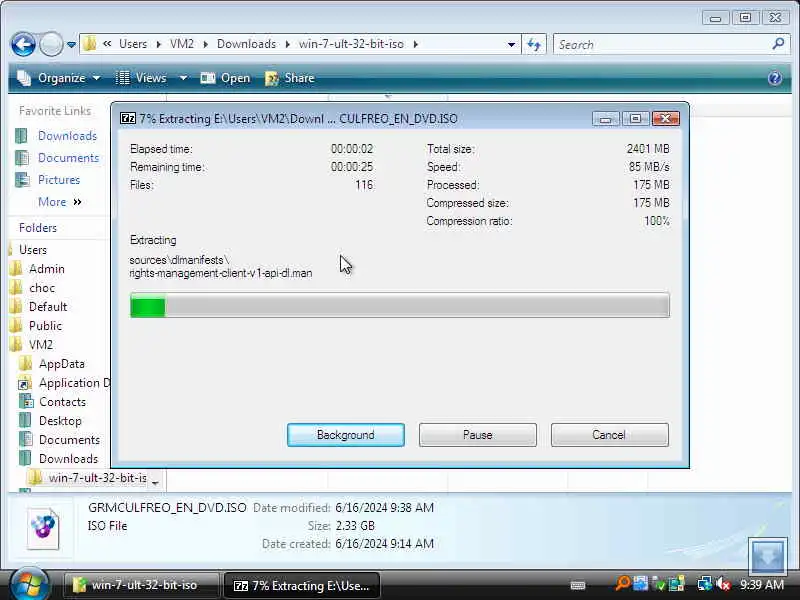Screen dimensions: 800x600
Task: Click the folder tree scroll-down arrow
Action: point(156,483)
